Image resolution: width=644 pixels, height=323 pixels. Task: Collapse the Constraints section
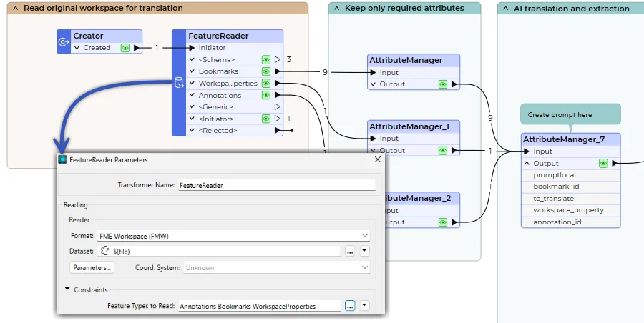click(67, 289)
